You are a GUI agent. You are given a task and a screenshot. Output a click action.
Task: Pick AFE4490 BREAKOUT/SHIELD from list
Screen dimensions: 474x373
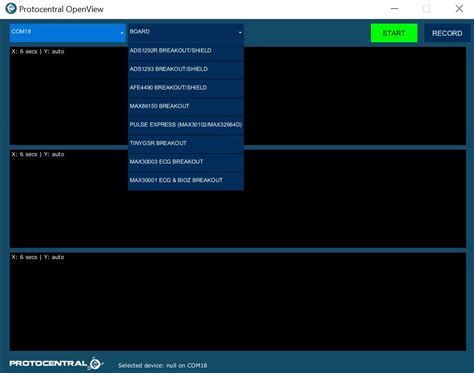pyautogui.click(x=186, y=88)
